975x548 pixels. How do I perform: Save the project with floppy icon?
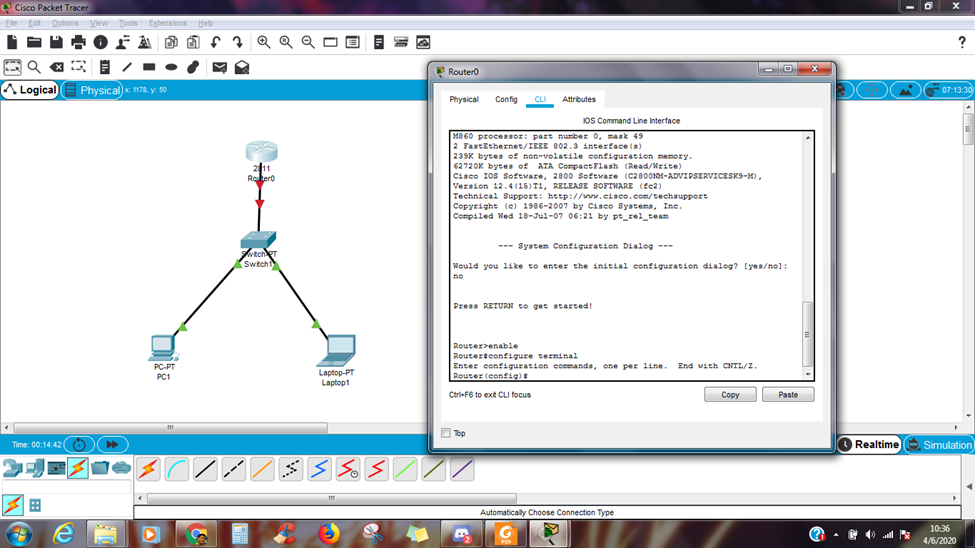coord(56,42)
